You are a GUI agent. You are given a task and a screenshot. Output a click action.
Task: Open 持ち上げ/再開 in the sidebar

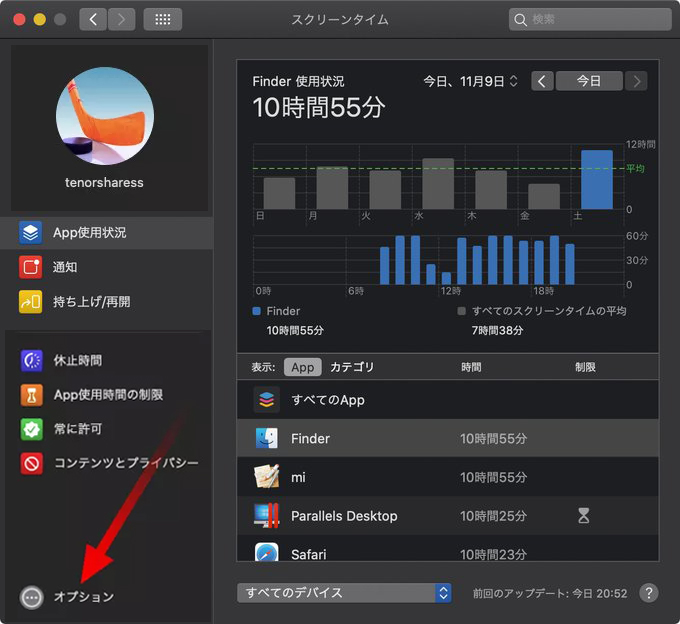coord(90,301)
